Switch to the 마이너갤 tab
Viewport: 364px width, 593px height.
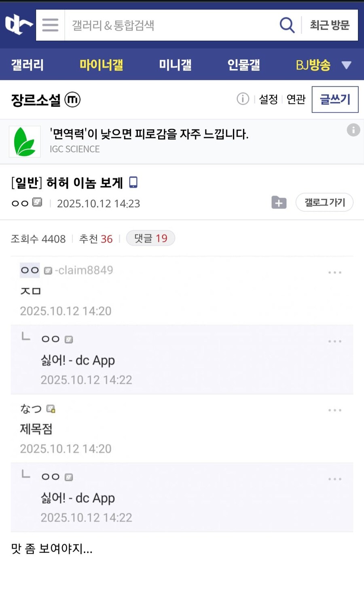click(101, 65)
